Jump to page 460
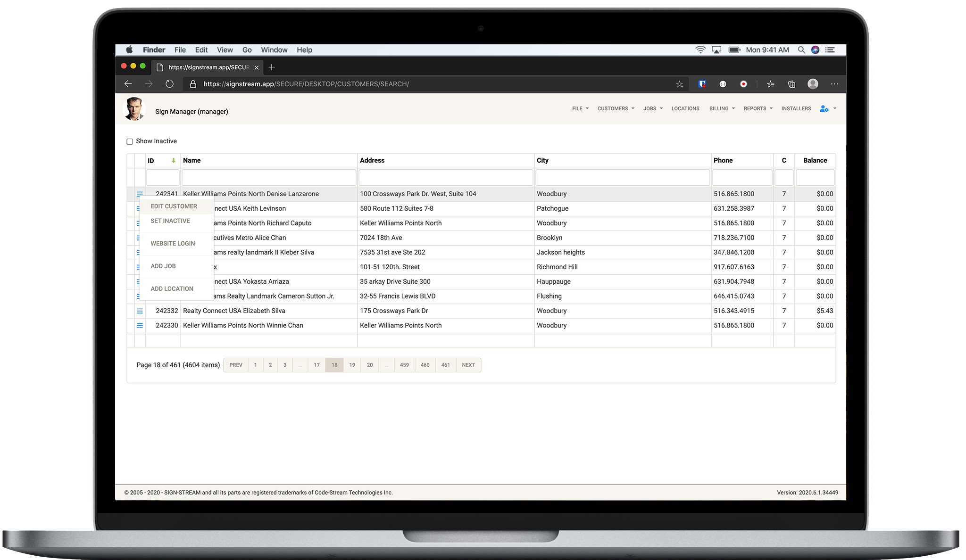Screen dimensions: 966x560 (x=425, y=365)
